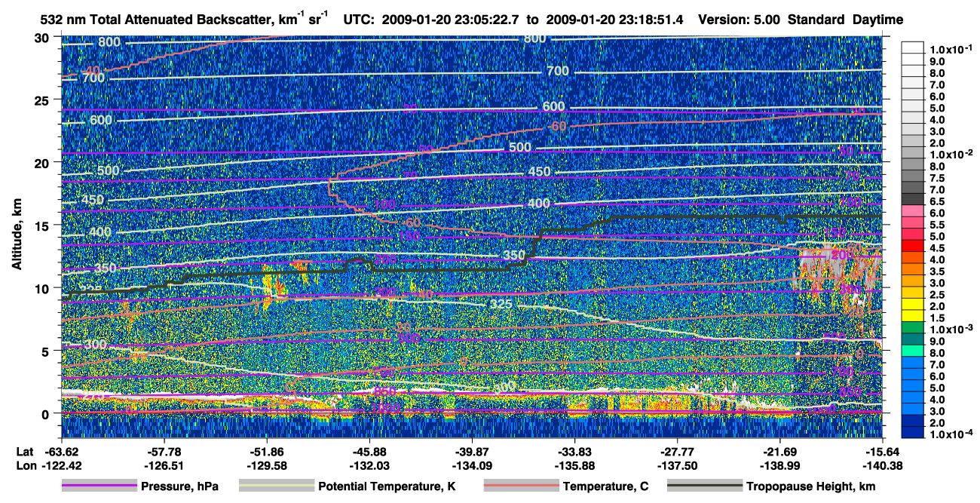Click the yellow colorbar swatch beside 1.5
The width and height of the screenshot is (980, 503).
(913, 317)
